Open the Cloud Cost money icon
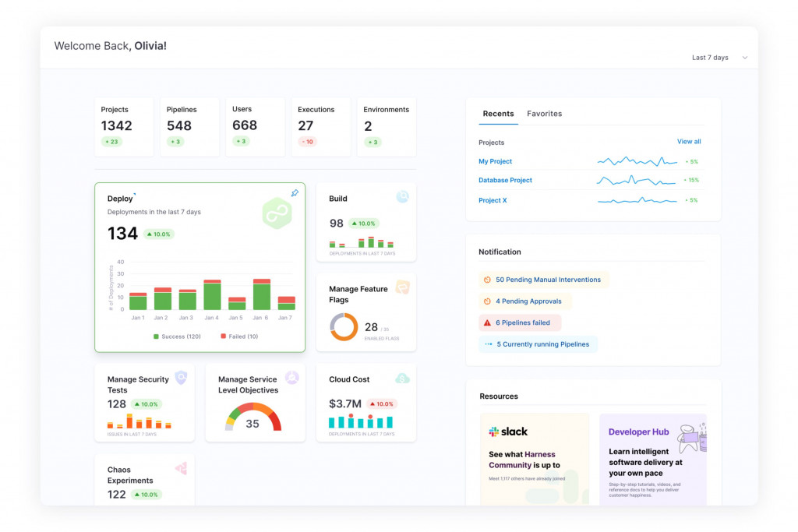The image size is (798, 532). click(402, 377)
